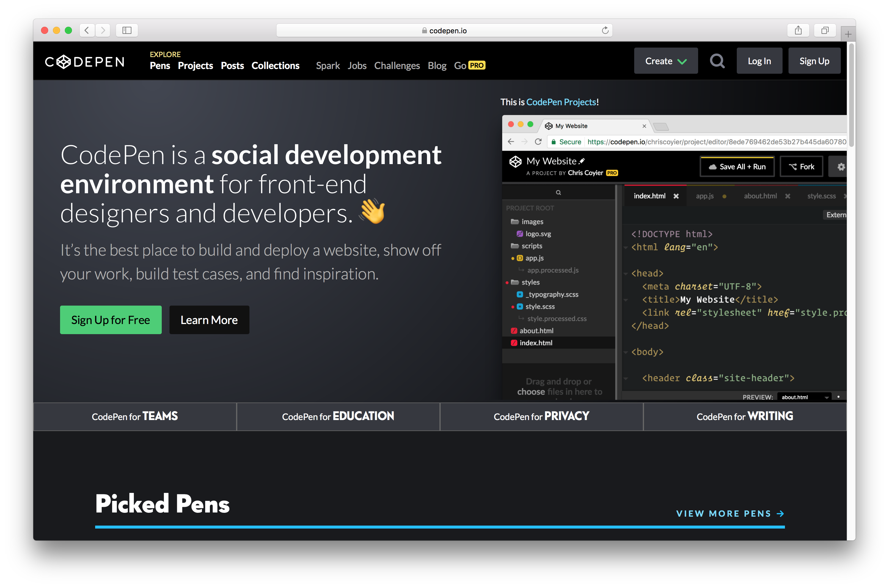Go forward with Safari forward arrow
Viewport: 889px width, 588px height.
(103, 30)
